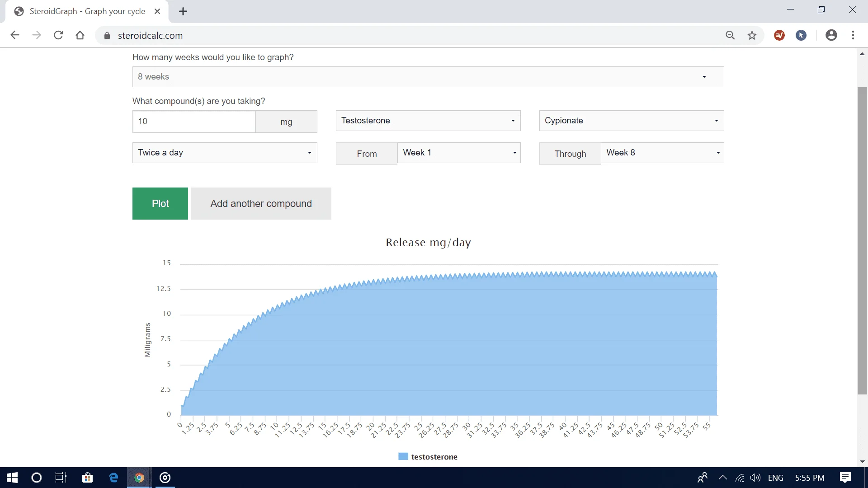868x488 pixels.
Task: Click Add another compound button
Action: coord(261,203)
